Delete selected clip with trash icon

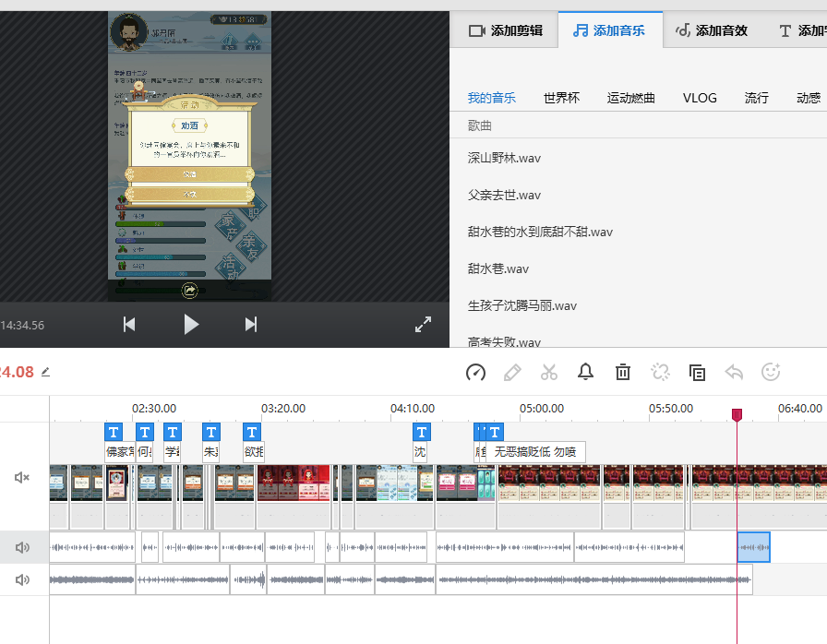click(x=623, y=372)
